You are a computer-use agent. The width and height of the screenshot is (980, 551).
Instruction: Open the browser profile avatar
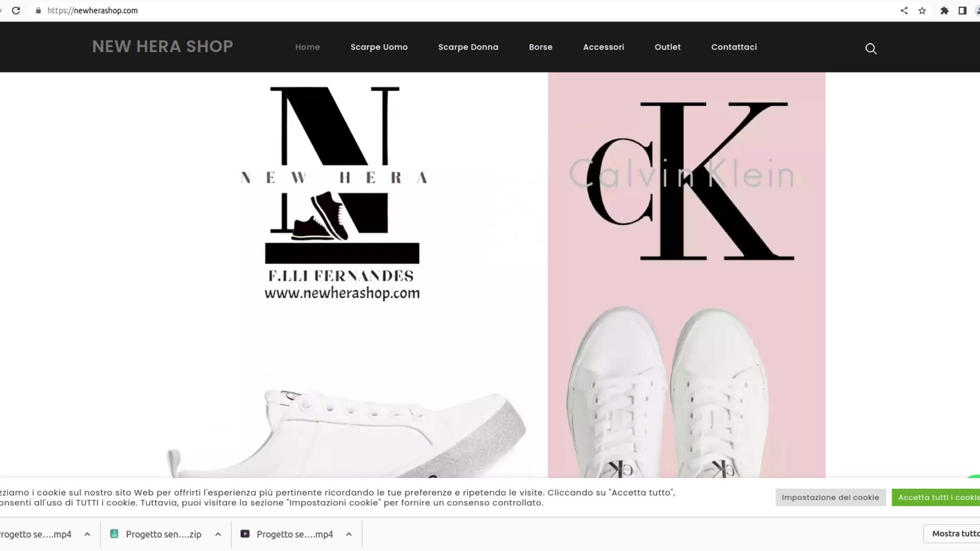(x=977, y=10)
